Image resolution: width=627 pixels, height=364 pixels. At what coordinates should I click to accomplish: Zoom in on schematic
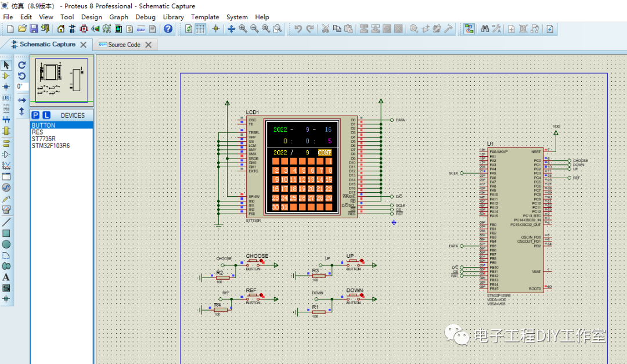tap(243, 29)
